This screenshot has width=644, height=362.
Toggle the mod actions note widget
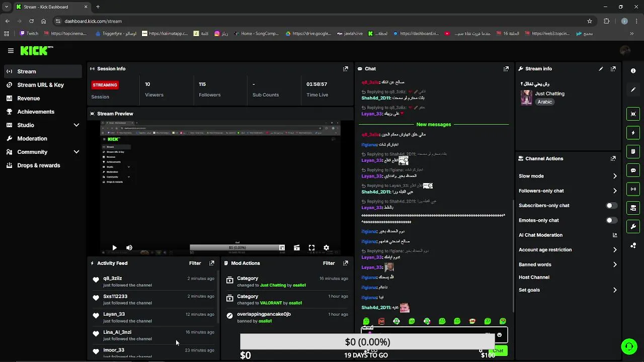[633, 151]
